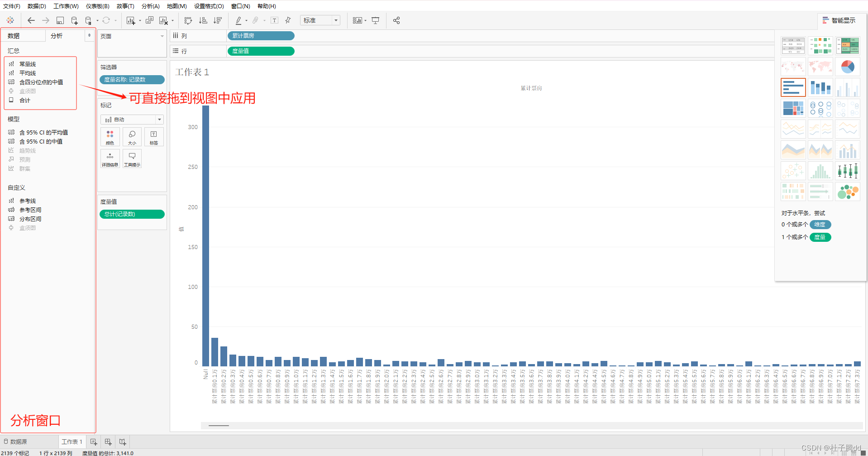Choose packed bubbles in Show Me
The width and height of the screenshot is (868, 456).
point(847,192)
